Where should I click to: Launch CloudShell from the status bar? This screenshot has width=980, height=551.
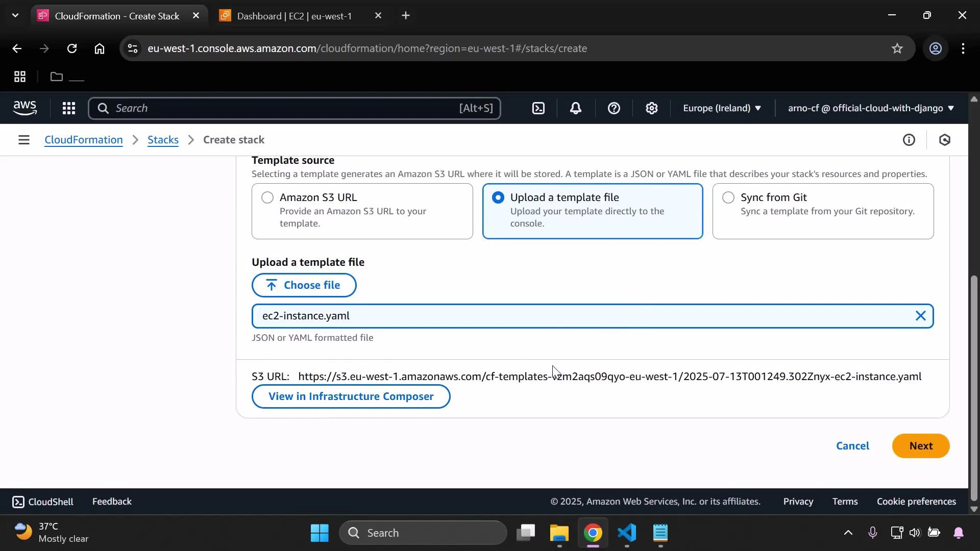[42, 502]
